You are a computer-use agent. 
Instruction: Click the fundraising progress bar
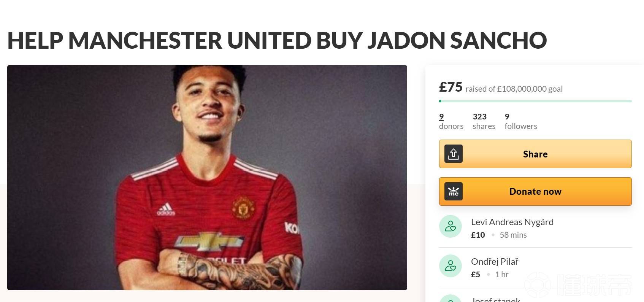click(535, 101)
